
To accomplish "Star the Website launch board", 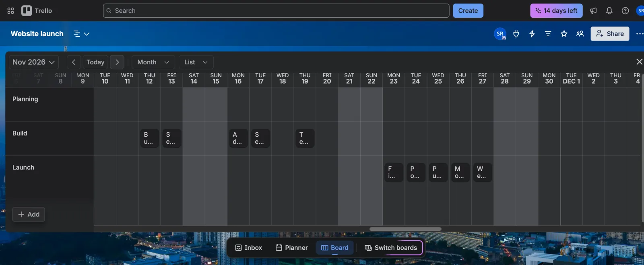I will pos(564,34).
